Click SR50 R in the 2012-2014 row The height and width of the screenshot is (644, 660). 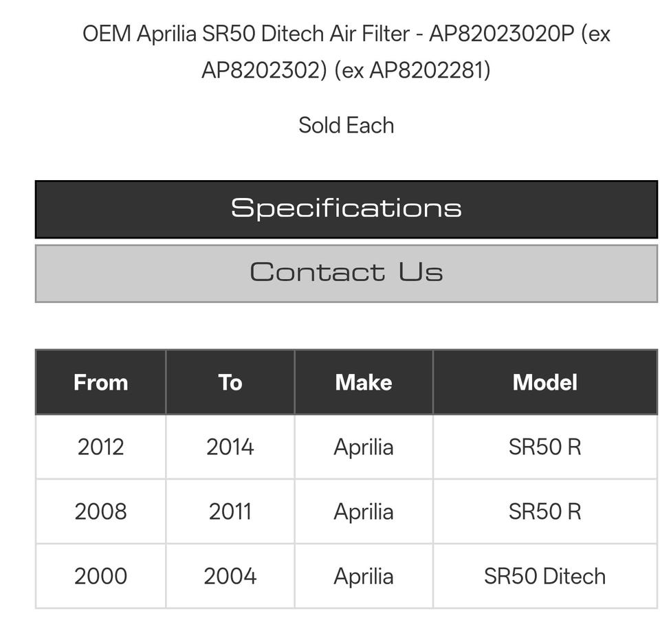click(544, 447)
